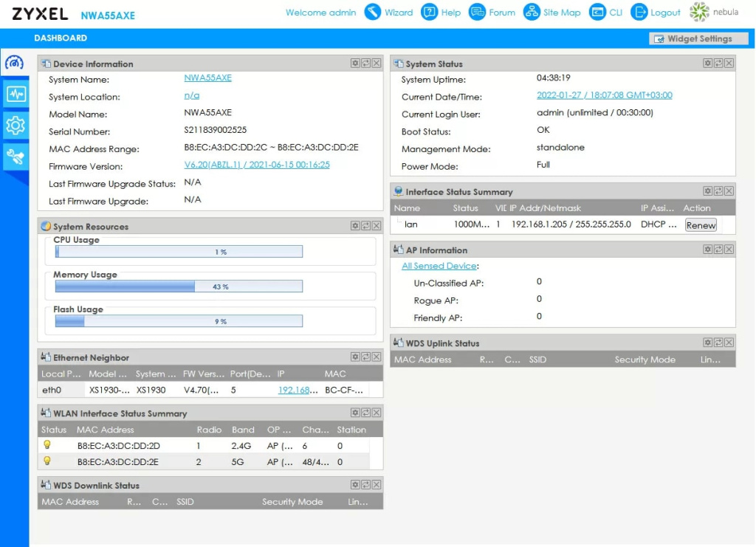Click the firmware version V6.20 link
This screenshot has width=756, height=547.
click(256, 165)
